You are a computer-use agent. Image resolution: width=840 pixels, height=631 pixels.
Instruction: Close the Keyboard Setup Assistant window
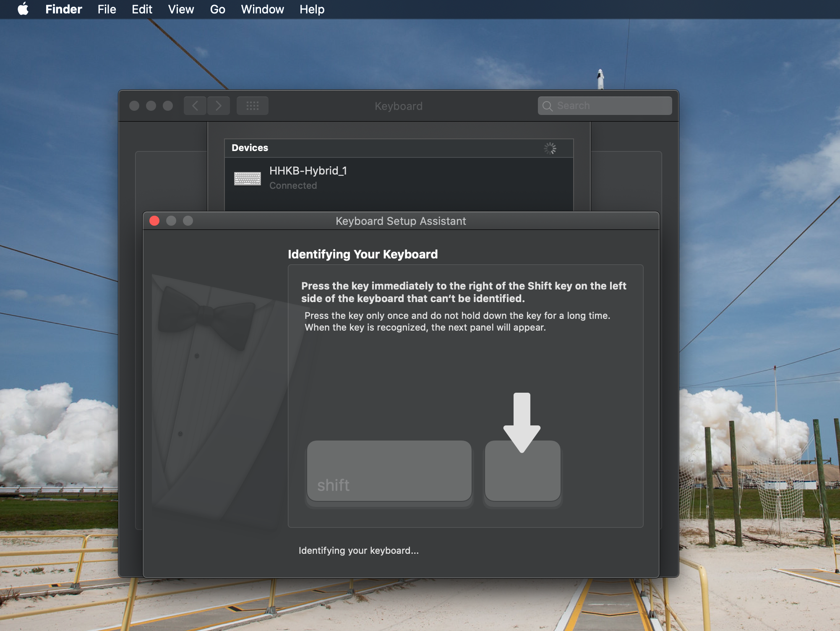[154, 221]
